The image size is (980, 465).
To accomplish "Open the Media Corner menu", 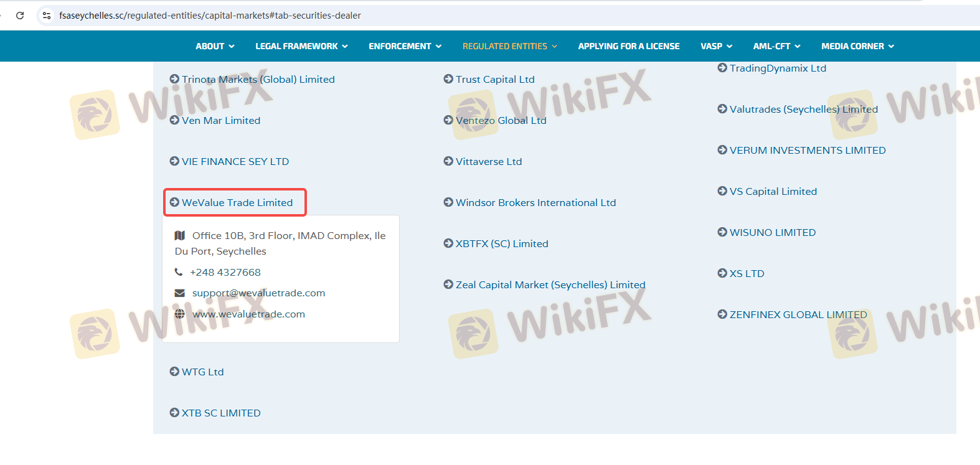I will (x=857, y=46).
